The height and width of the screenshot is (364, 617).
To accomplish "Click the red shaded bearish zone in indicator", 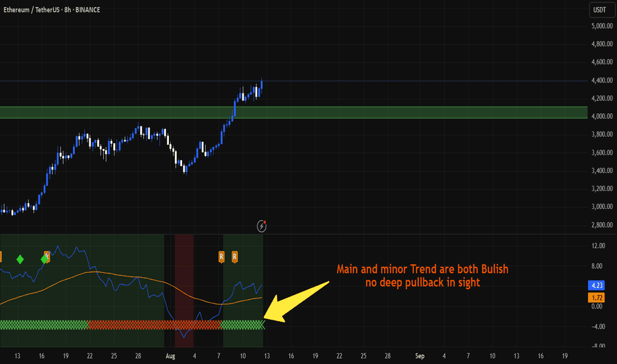I will pos(184,291).
